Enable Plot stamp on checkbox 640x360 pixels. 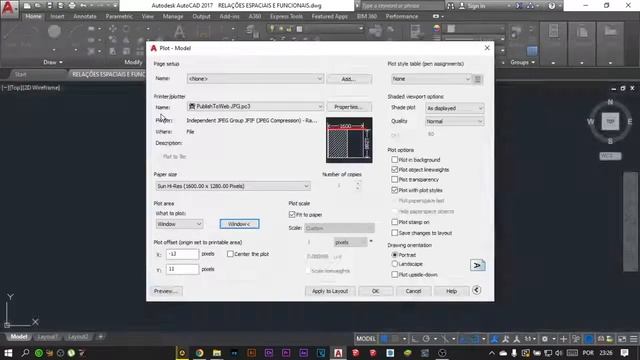tap(394, 222)
